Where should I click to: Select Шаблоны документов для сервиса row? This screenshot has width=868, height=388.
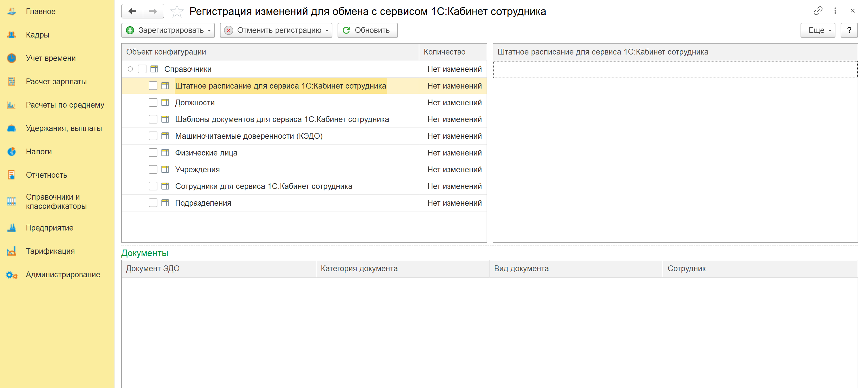coord(282,119)
